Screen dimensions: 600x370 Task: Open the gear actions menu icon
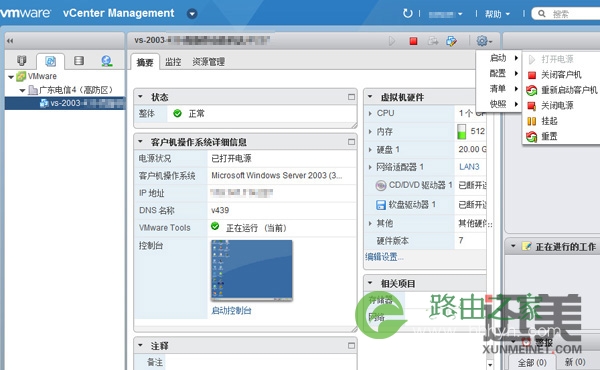(x=484, y=41)
